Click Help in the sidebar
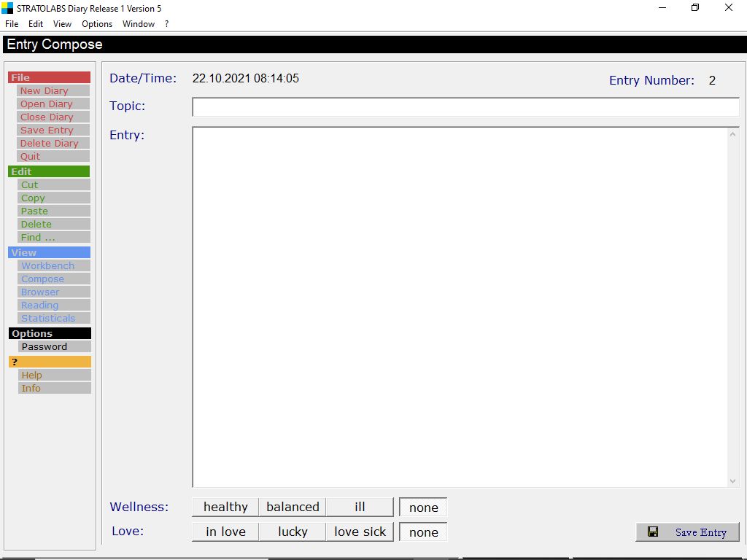This screenshot has width=747, height=560. (x=54, y=376)
